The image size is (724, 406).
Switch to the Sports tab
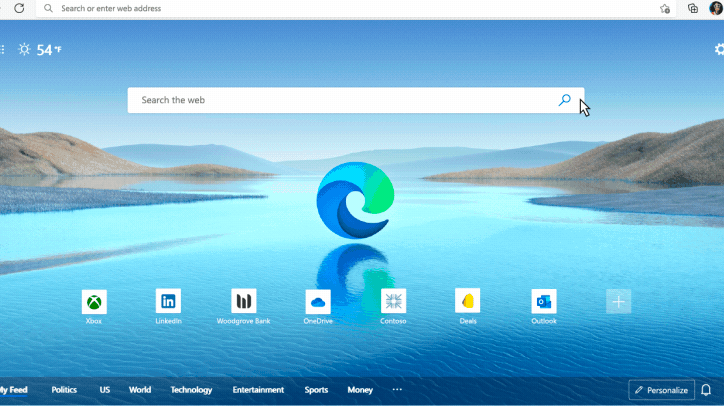(x=316, y=390)
